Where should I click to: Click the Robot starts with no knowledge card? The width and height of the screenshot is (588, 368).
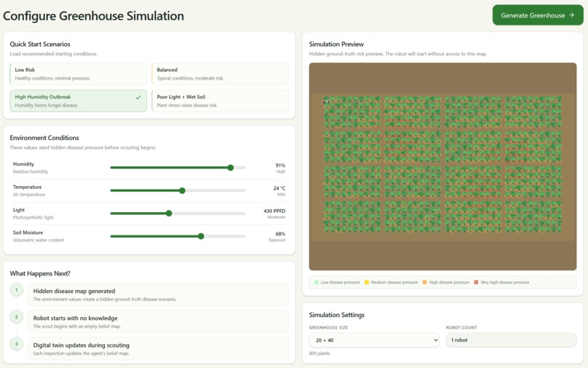(158, 321)
